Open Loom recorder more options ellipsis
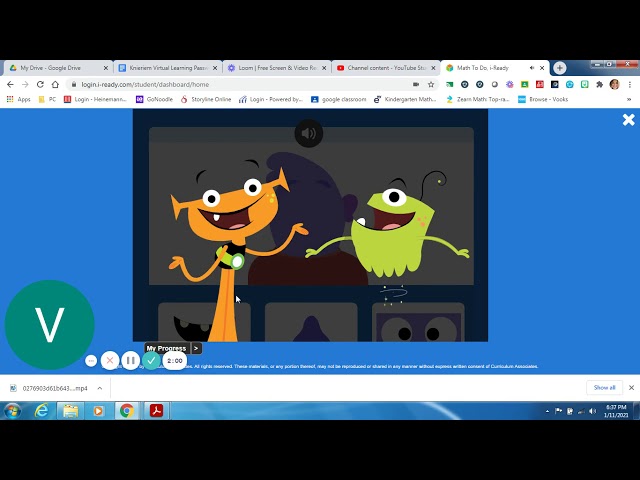This screenshot has width=640, height=480. pos(91,360)
